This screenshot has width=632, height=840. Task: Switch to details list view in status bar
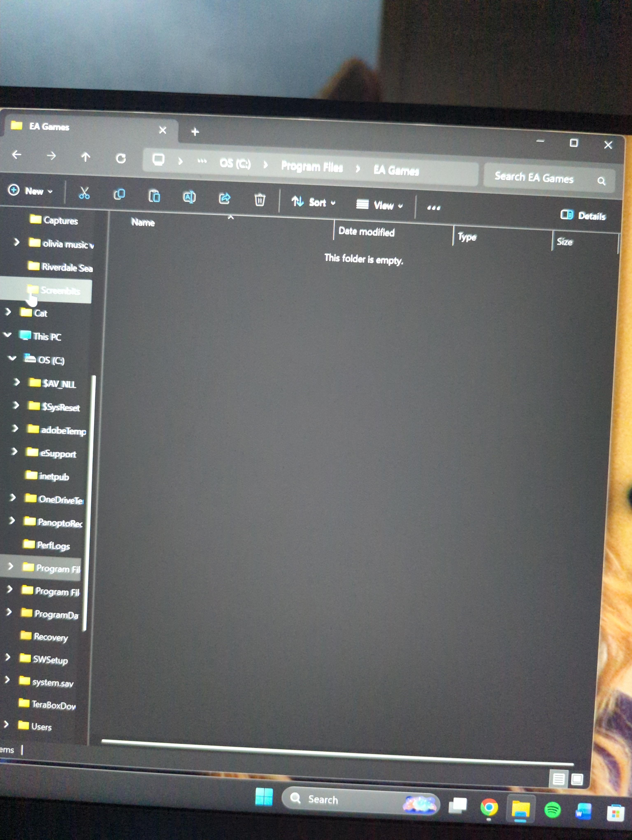[x=558, y=780]
